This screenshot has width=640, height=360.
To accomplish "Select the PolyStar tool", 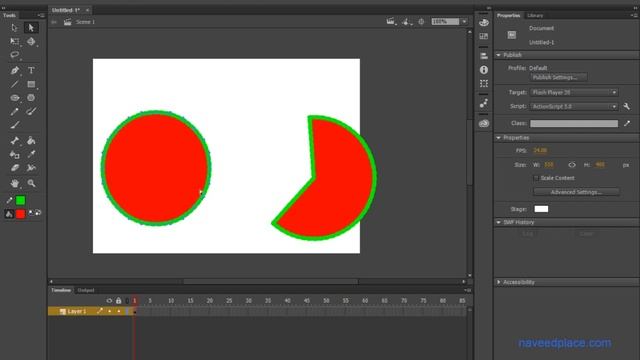I will click(x=31, y=98).
